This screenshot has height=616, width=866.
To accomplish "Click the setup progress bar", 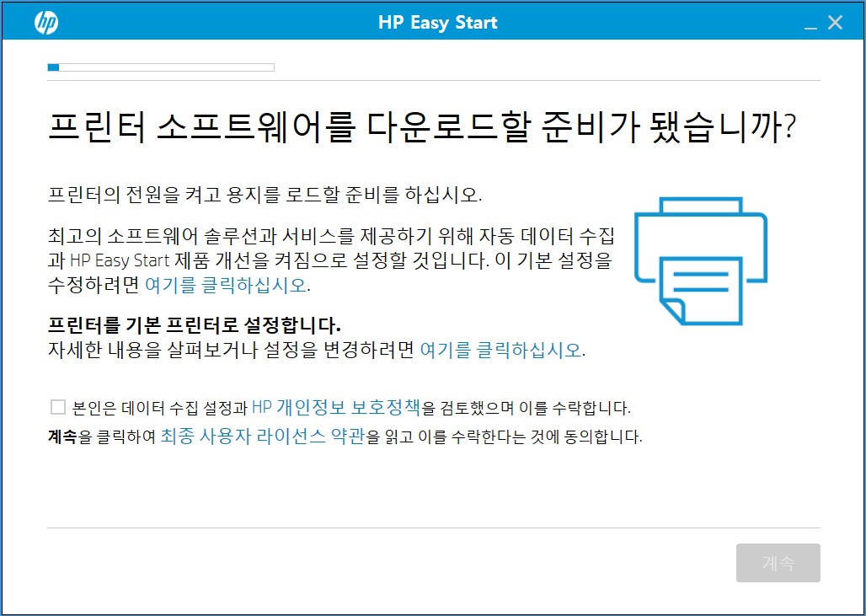I will click(161, 67).
